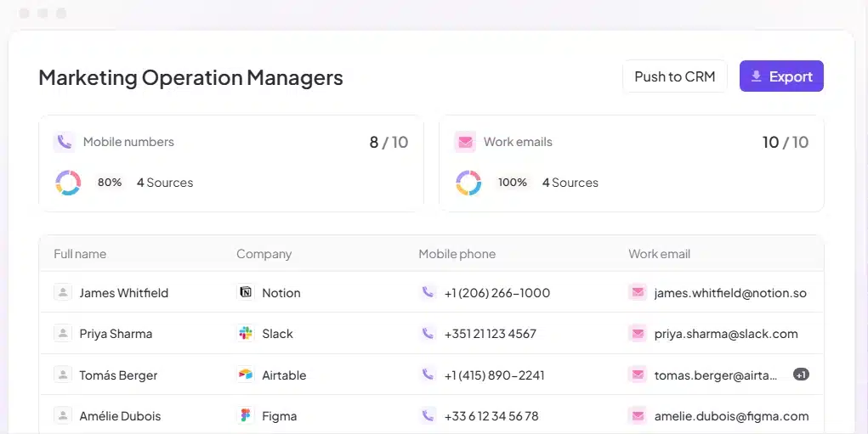868x434 pixels.
Task: Click the Airtable logo icon
Action: point(246,375)
